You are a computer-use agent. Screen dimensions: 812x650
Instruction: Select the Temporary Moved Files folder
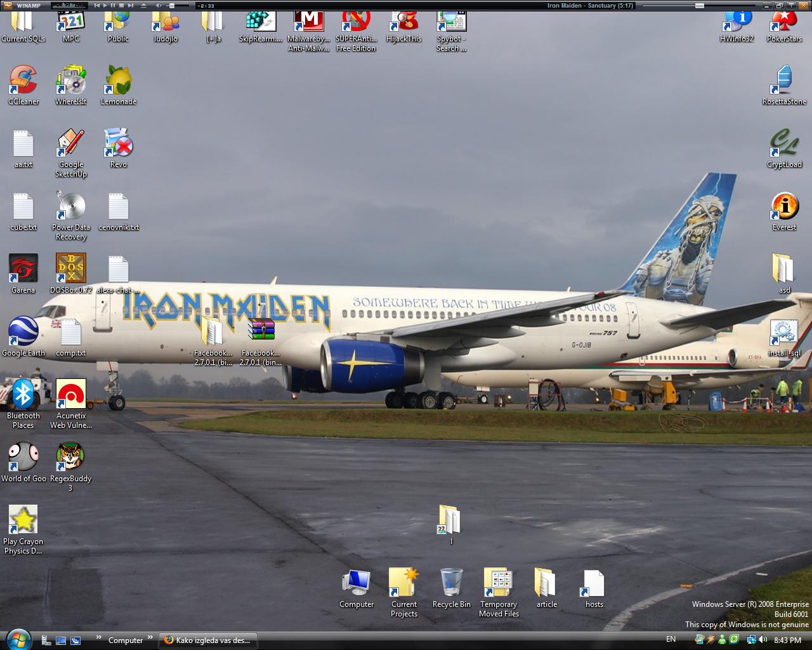click(499, 592)
